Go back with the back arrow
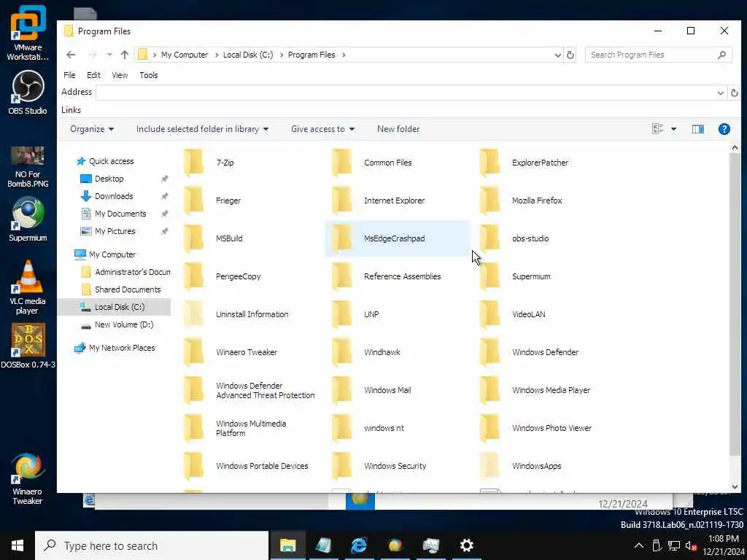This screenshot has width=747, height=560. pos(71,55)
